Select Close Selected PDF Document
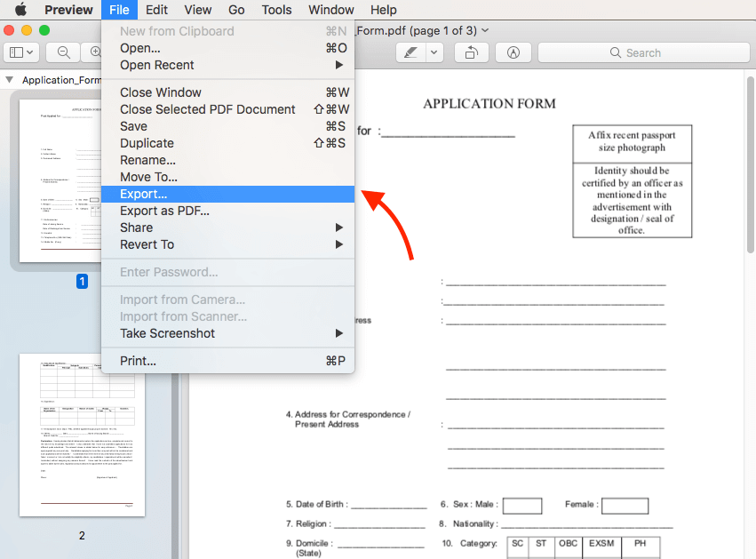The height and width of the screenshot is (559, 756). 227,109
